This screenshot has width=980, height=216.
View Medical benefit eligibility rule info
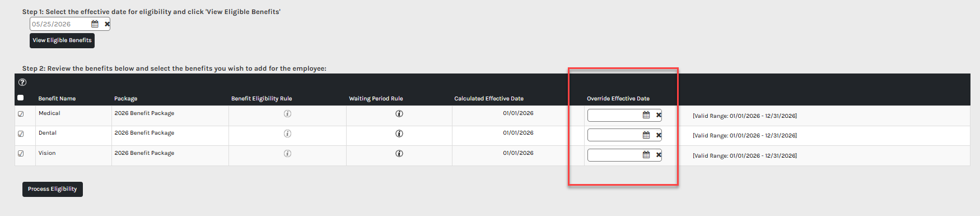tap(287, 113)
